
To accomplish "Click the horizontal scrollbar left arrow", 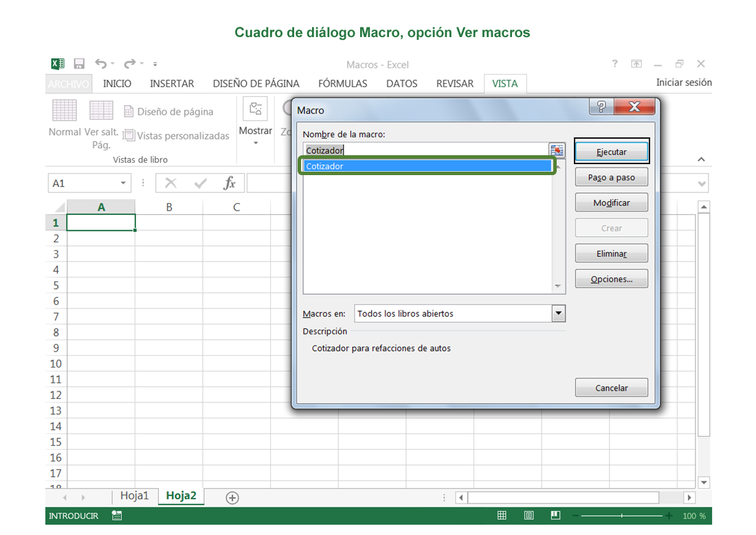I will pos(461,497).
